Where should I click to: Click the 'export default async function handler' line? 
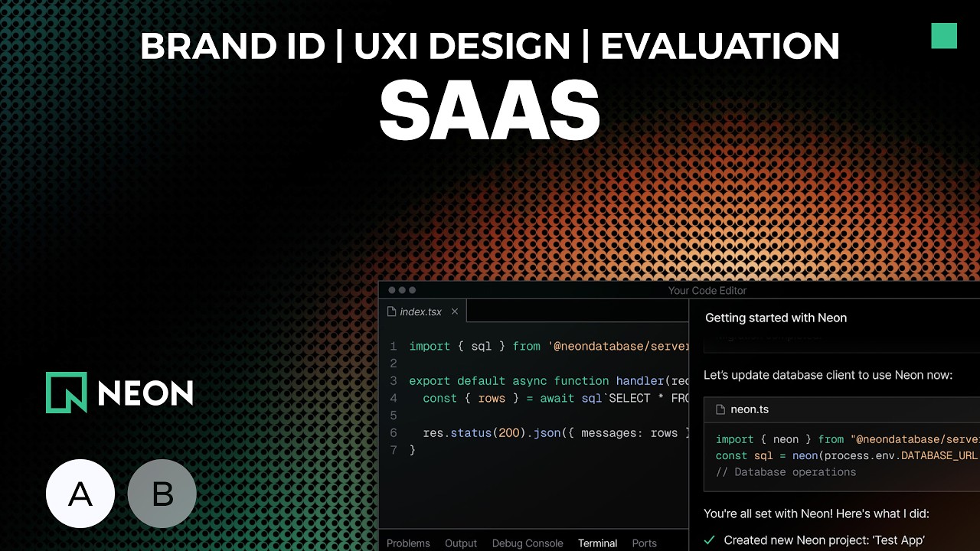[549, 381]
